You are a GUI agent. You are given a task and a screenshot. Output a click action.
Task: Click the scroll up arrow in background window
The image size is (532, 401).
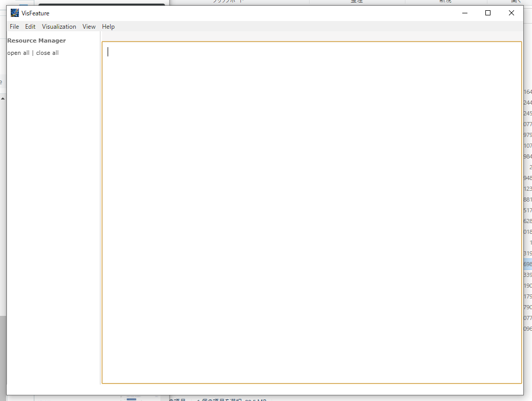[x=3, y=98]
